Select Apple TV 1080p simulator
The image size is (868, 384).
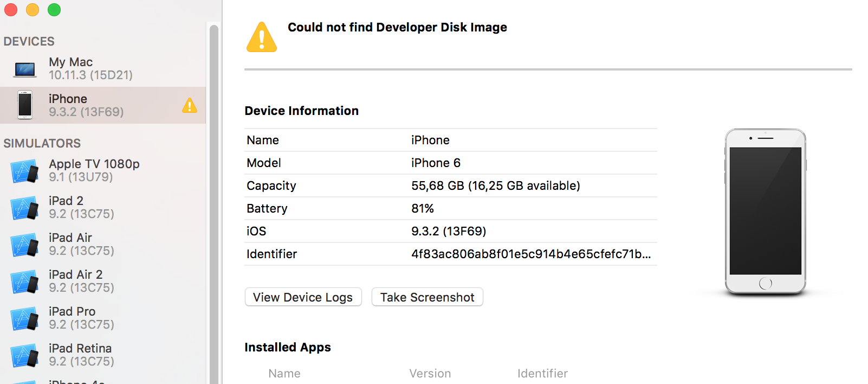point(103,170)
